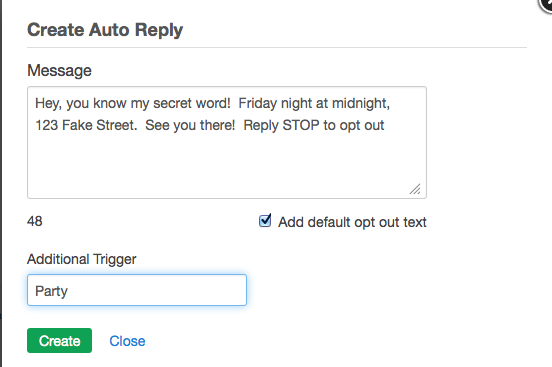
Task: Place cursor on "123 Fake Street" in message
Action: (x=86, y=125)
